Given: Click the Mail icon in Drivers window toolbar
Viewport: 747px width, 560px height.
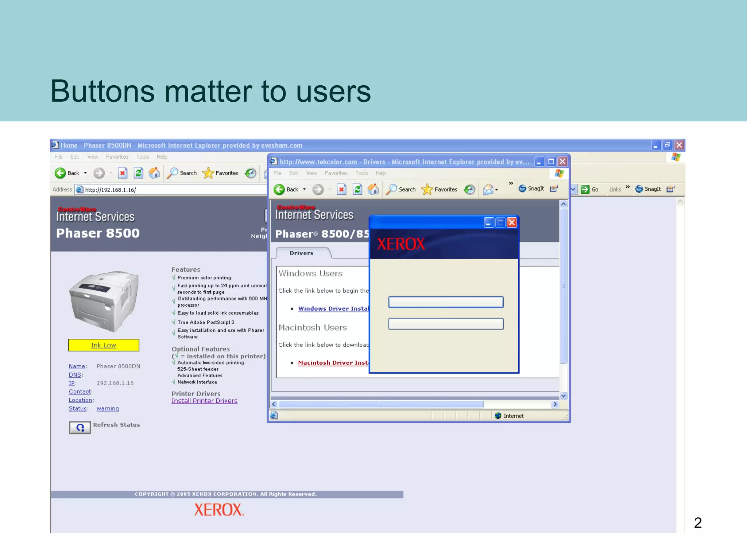Looking at the screenshot, I should (488, 189).
